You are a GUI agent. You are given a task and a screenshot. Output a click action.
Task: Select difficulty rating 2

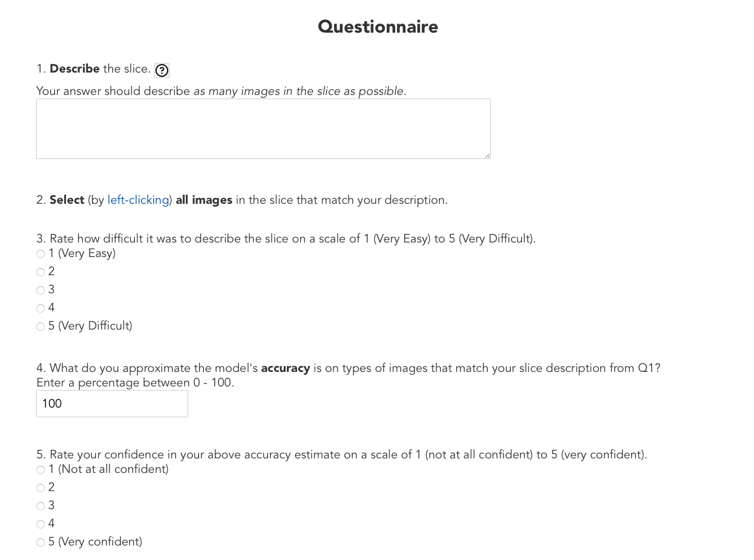click(x=41, y=272)
